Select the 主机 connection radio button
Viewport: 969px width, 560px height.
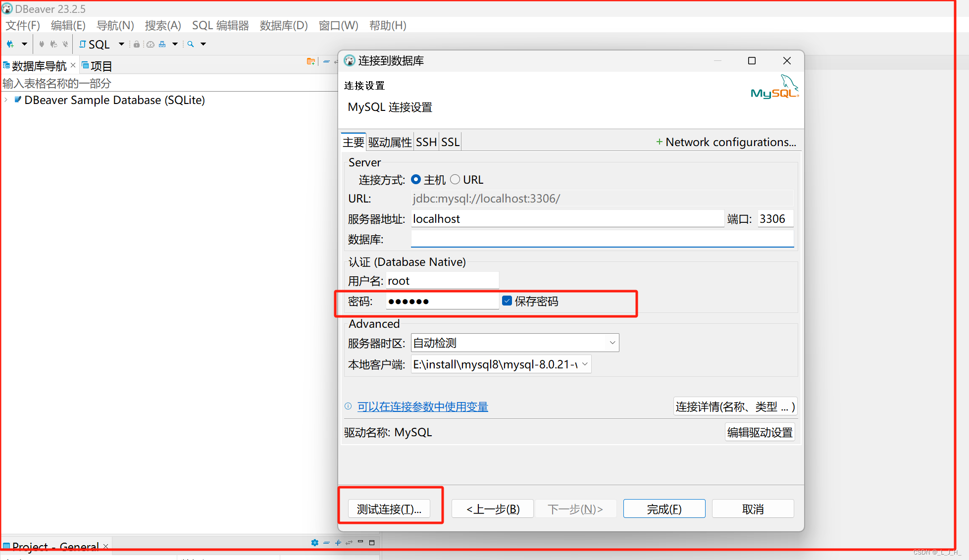pyautogui.click(x=416, y=179)
